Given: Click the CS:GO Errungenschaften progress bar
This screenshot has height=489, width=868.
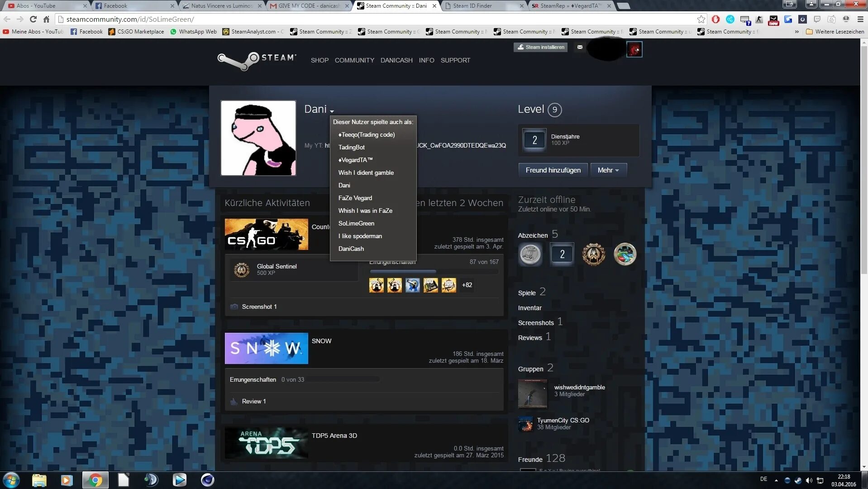Looking at the screenshot, I should point(434,272).
